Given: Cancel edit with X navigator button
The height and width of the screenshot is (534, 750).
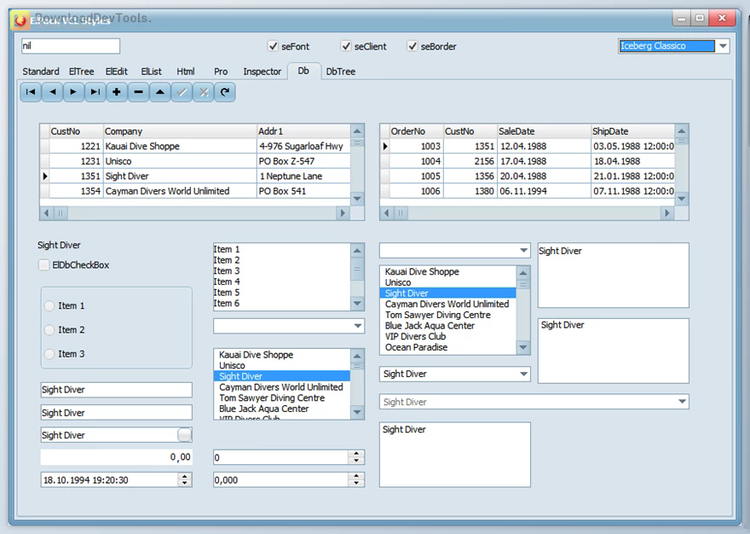Looking at the screenshot, I should 203,92.
